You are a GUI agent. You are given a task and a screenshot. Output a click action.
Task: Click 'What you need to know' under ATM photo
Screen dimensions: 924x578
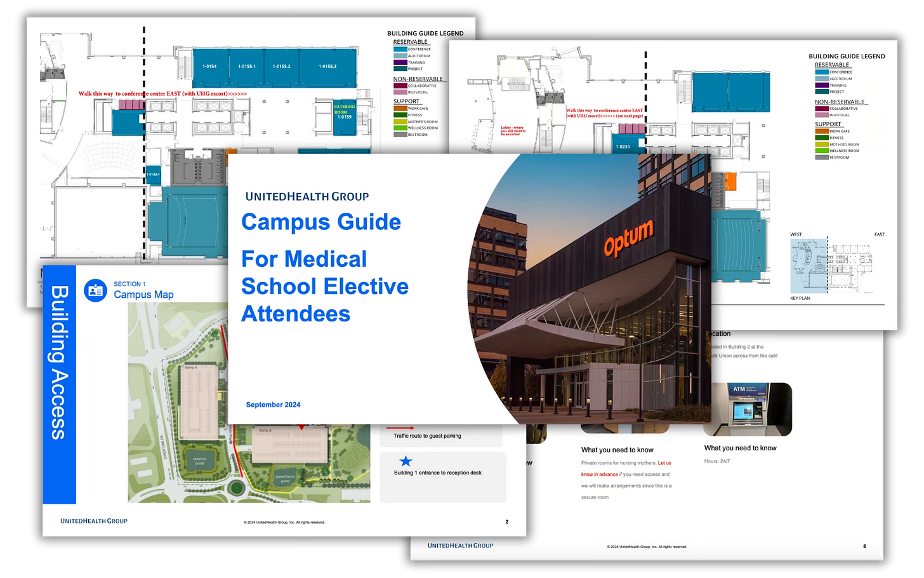pyautogui.click(x=741, y=448)
